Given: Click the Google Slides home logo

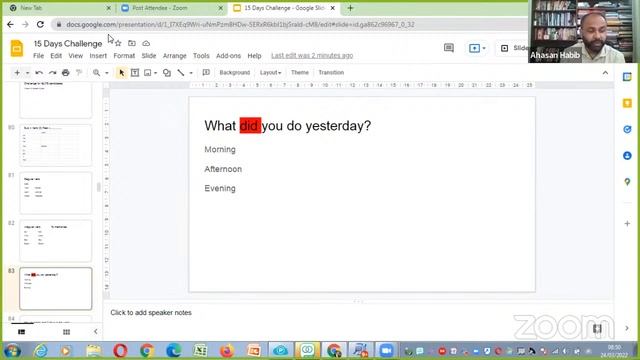Looking at the screenshot, I should point(17,49).
